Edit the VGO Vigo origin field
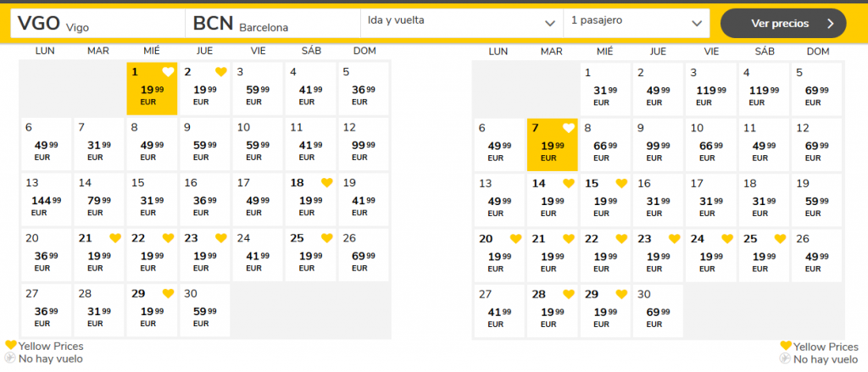The image size is (868, 372). click(x=97, y=24)
